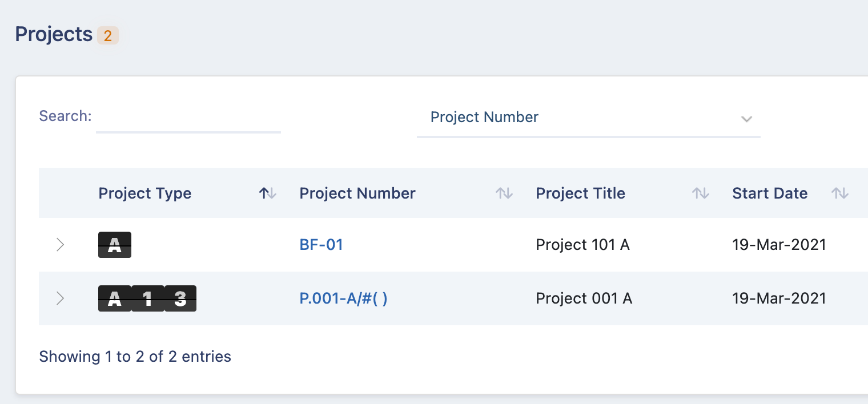The width and height of the screenshot is (868, 404).
Task: Click the Project Title column header
Action: (x=580, y=193)
